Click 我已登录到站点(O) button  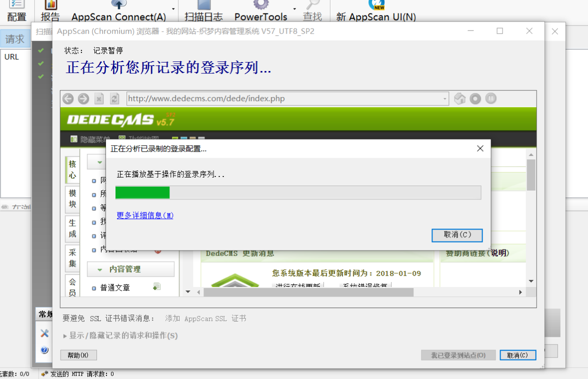click(x=458, y=355)
